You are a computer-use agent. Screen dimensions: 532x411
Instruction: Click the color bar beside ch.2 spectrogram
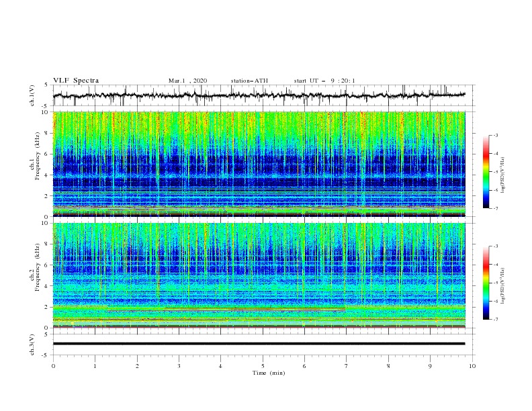pos(486,283)
